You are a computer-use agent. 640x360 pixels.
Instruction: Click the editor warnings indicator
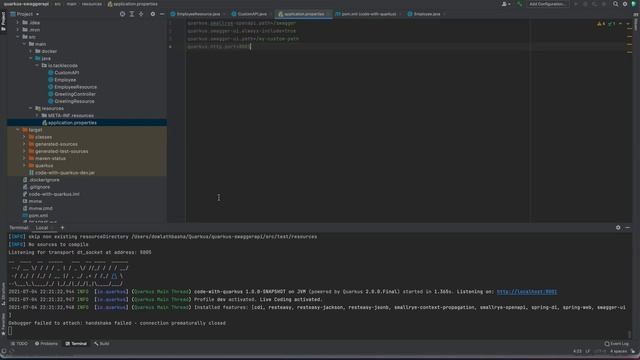(x=601, y=24)
